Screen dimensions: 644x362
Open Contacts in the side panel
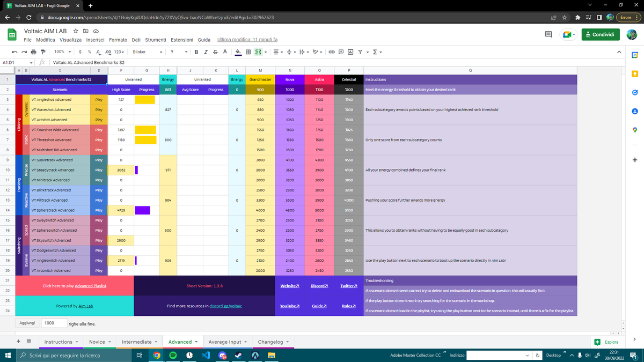point(634,111)
